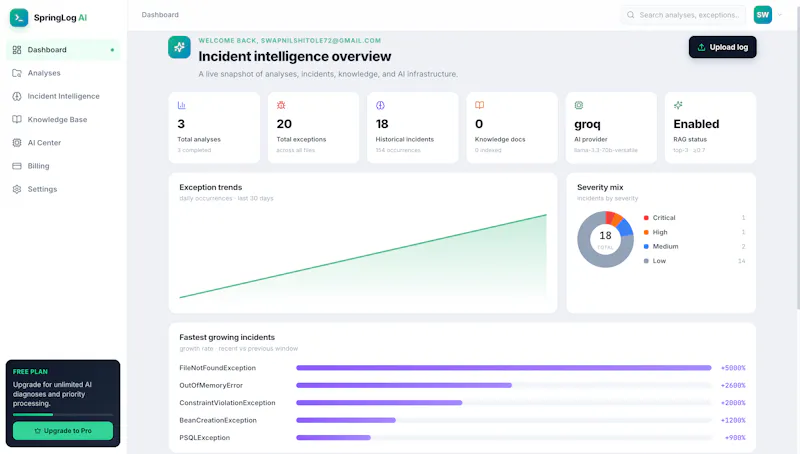Click Upgrade to Pro button
Image resolution: width=800 pixels, height=454 pixels.
click(63, 431)
